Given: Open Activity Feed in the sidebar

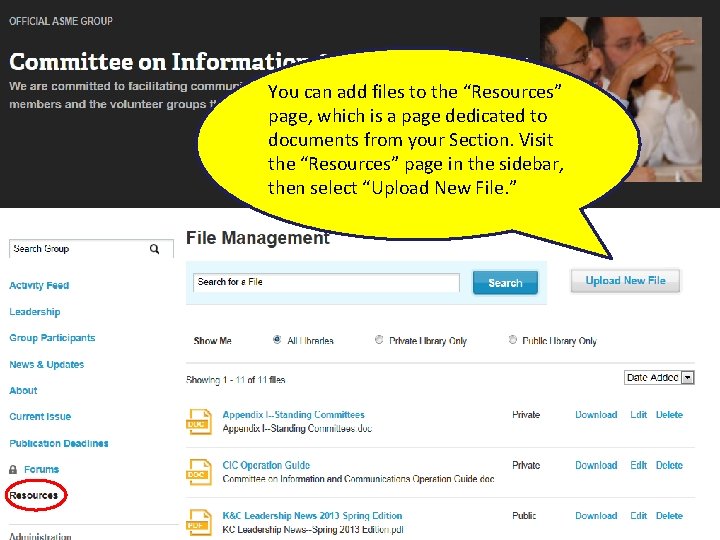Looking at the screenshot, I should point(39,285).
